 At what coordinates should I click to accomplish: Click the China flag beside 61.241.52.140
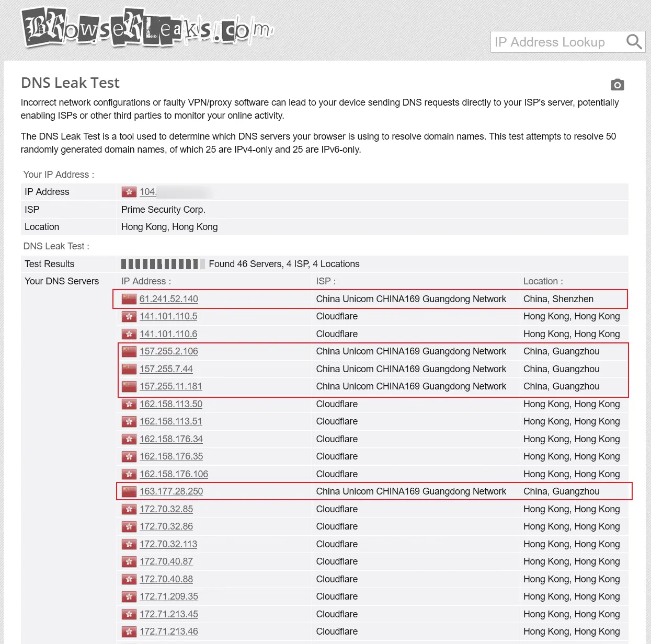point(129,298)
